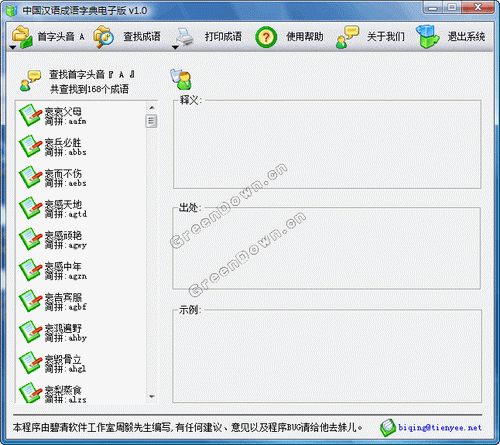Select the 哀兵必胜 entry icon
This screenshot has height=445, width=500.
(x=30, y=146)
